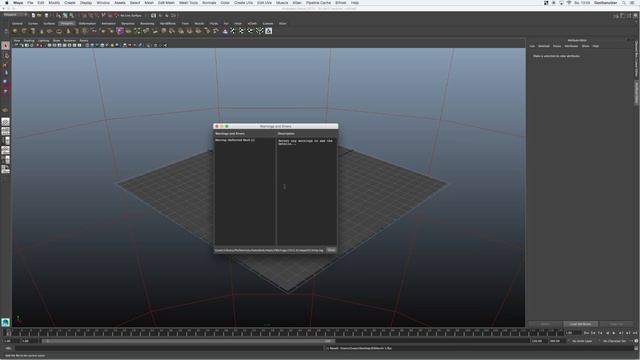
Task: Open the Create menu
Action: pyautogui.click(x=70, y=3)
